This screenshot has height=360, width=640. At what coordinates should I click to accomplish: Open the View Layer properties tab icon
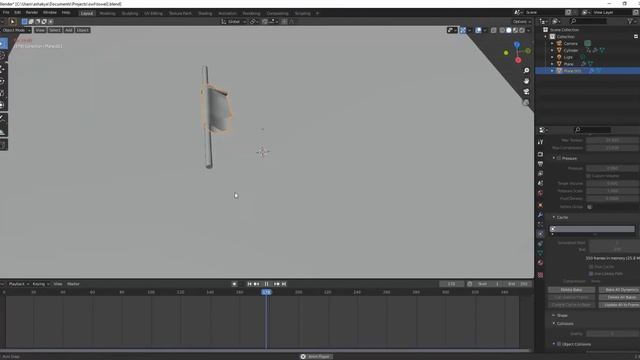click(x=540, y=173)
